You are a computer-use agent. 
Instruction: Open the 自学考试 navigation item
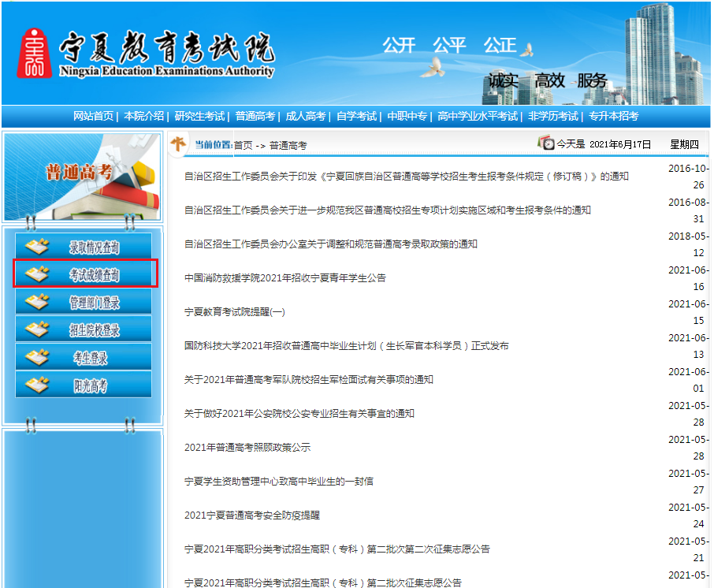356,116
